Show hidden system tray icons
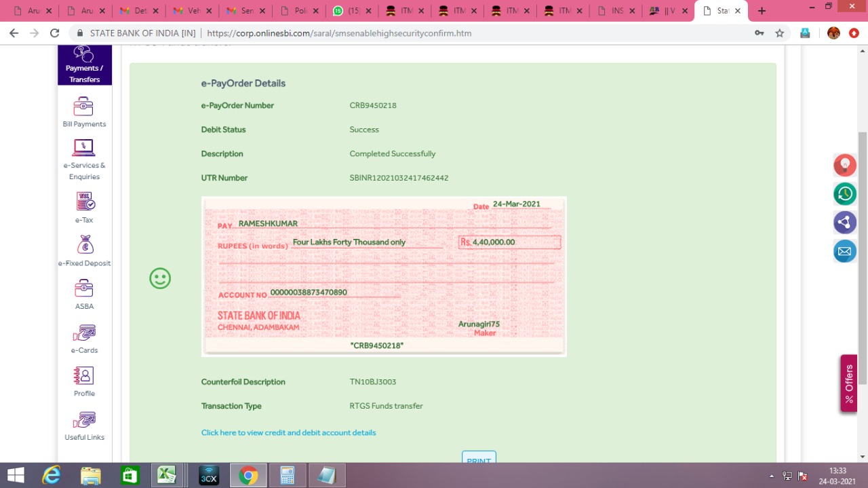 772,476
